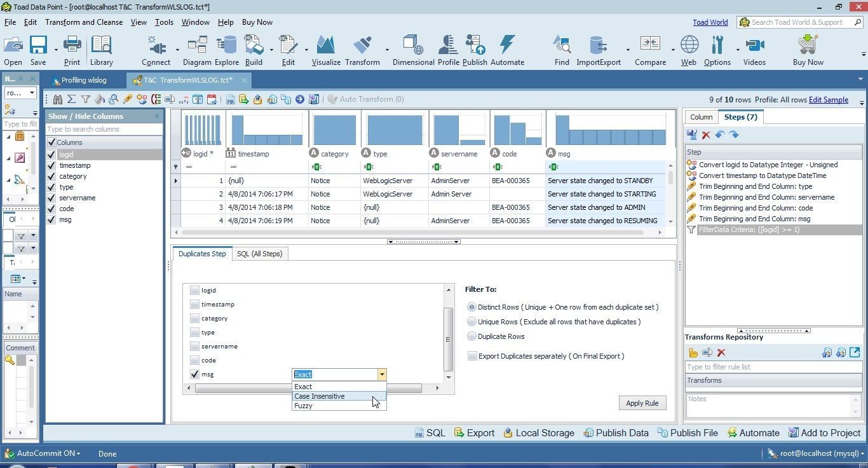Check the category checkbox in Duplicates Step
The width and height of the screenshot is (868, 468).
coord(195,318)
